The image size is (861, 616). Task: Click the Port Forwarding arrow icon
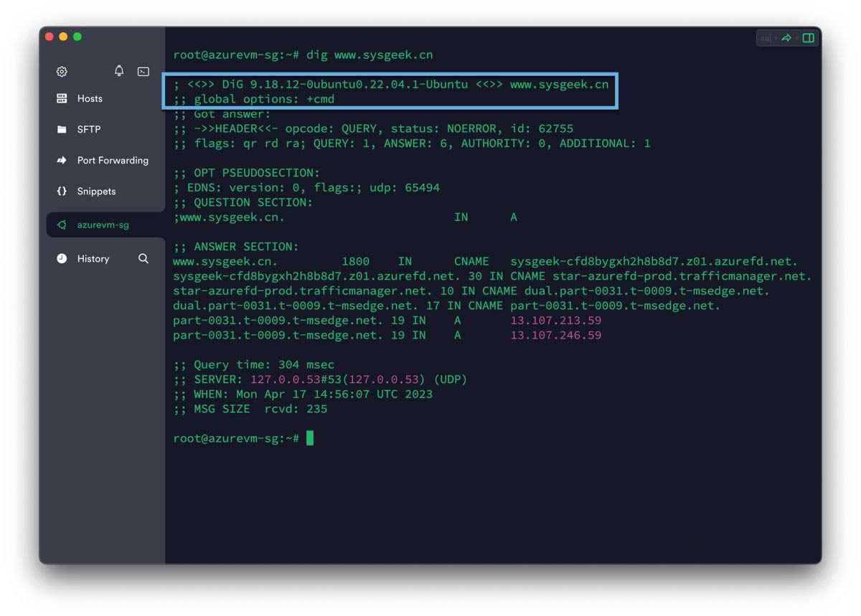coord(62,161)
